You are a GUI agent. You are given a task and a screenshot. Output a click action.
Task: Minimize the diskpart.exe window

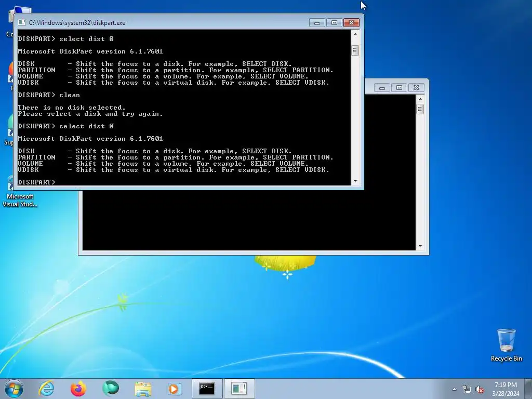pyautogui.click(x=317, y=23)
